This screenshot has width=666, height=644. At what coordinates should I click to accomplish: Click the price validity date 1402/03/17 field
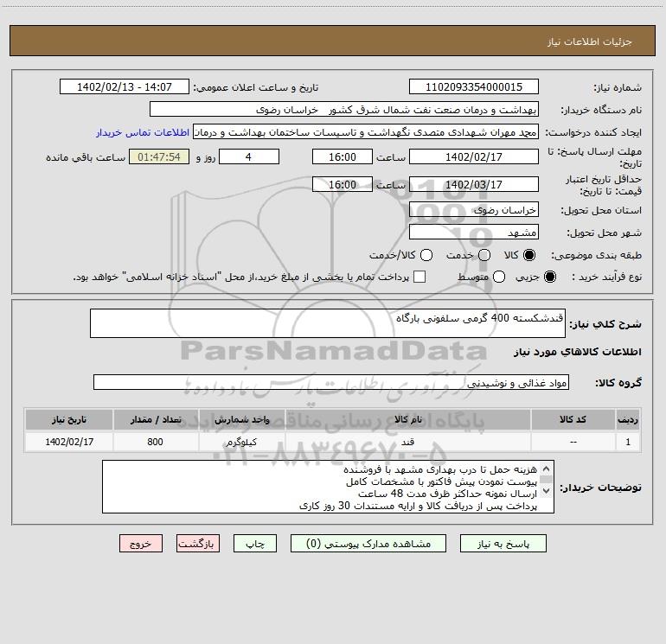tap(474, 184)
